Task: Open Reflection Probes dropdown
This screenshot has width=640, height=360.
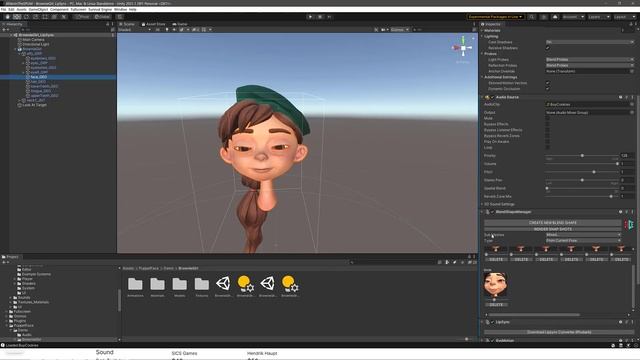Action: pos(590,65)
